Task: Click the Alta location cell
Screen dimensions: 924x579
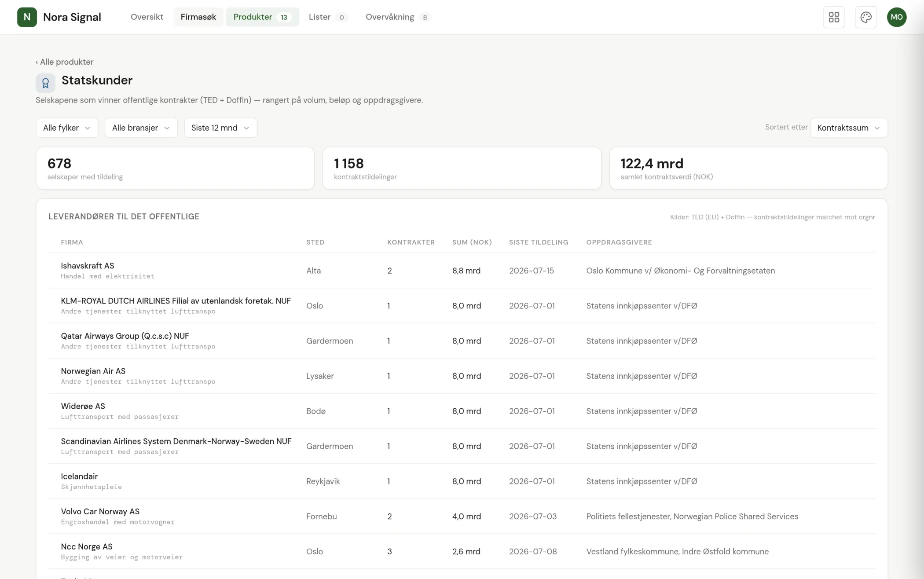Action: 314,271
